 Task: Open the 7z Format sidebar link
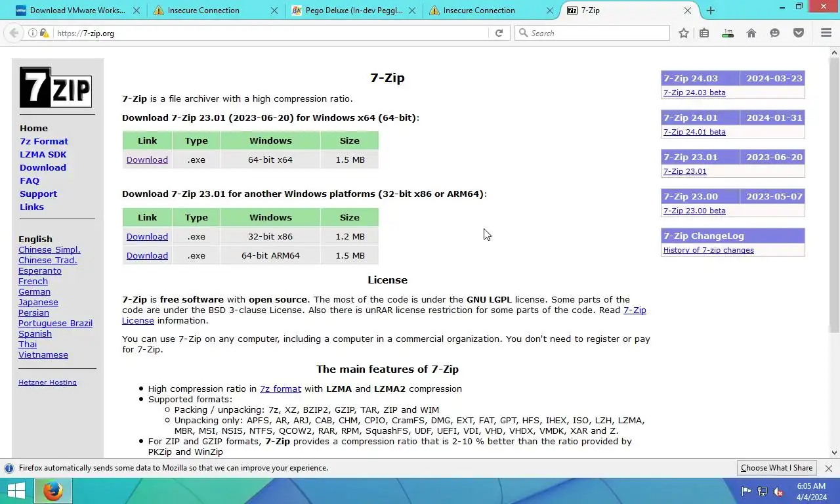44,141
